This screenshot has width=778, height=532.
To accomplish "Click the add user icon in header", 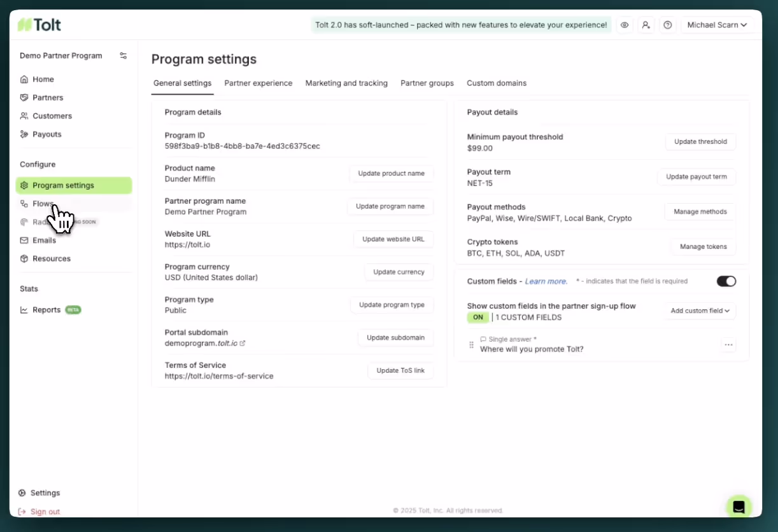I will point(646,25).
